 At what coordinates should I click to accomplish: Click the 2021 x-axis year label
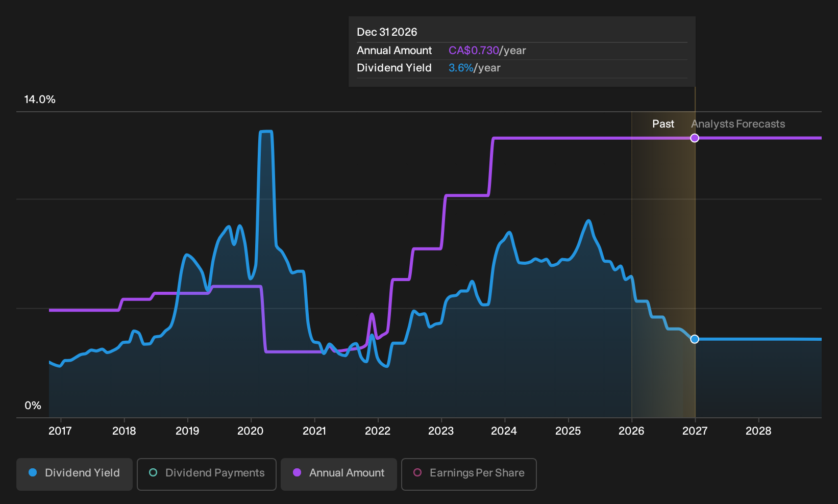point(314,431)
